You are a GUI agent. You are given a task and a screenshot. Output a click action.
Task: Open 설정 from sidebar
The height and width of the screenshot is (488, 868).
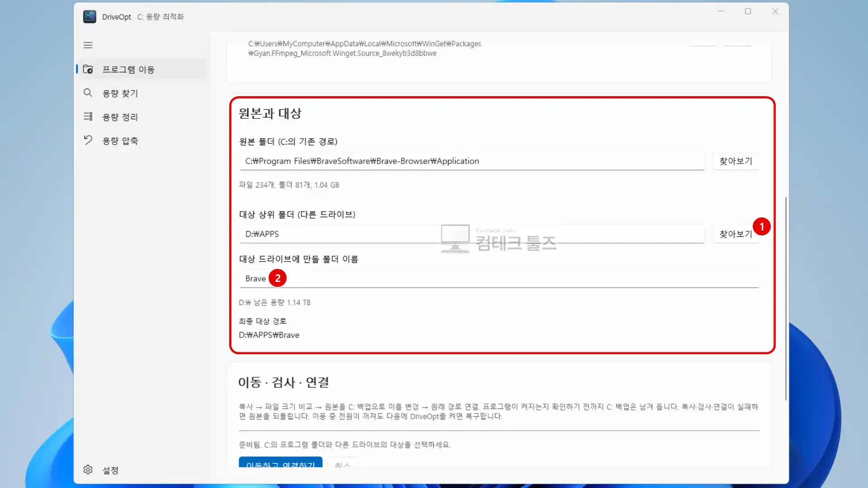click(142, 470)
